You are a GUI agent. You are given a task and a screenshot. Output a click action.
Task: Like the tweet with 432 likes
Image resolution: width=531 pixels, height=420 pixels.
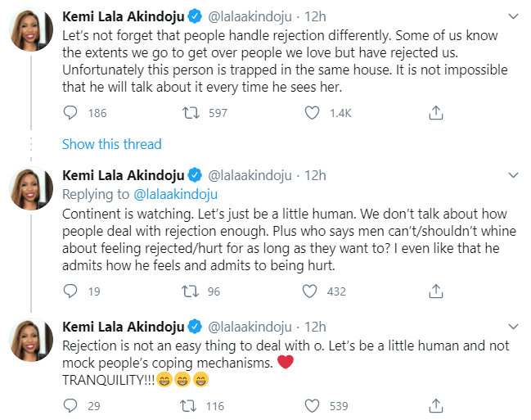[310, 291]
